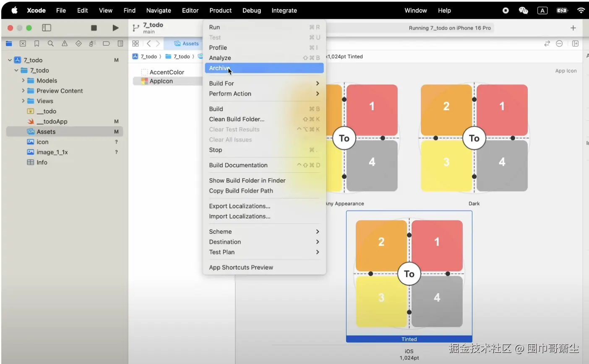This screenshot has width=589, height=364.
Task: Click the Run play button in toolbar
Action: (x=115, y=28)
